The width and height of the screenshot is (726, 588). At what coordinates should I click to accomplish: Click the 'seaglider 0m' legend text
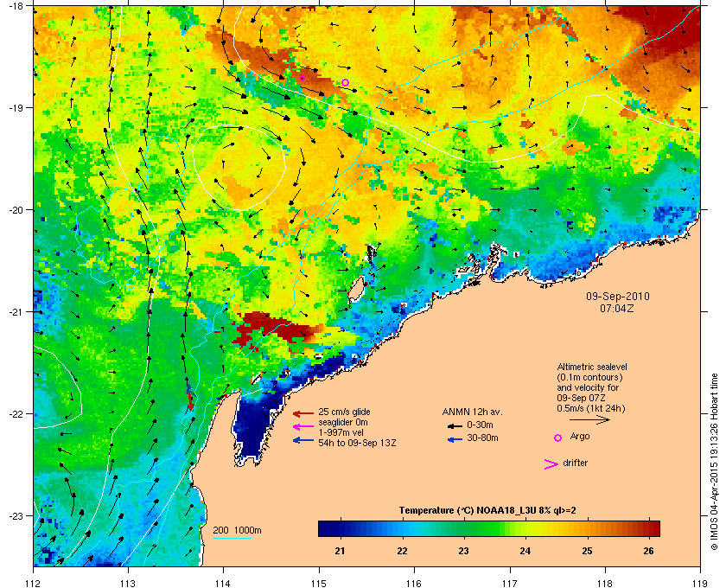pos(342,423)
